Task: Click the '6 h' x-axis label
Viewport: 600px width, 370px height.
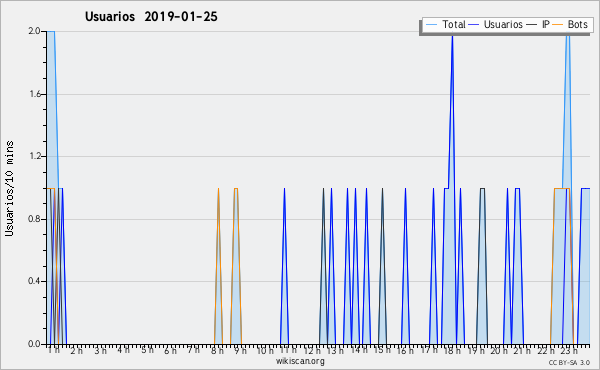Action: click(170, 350)
